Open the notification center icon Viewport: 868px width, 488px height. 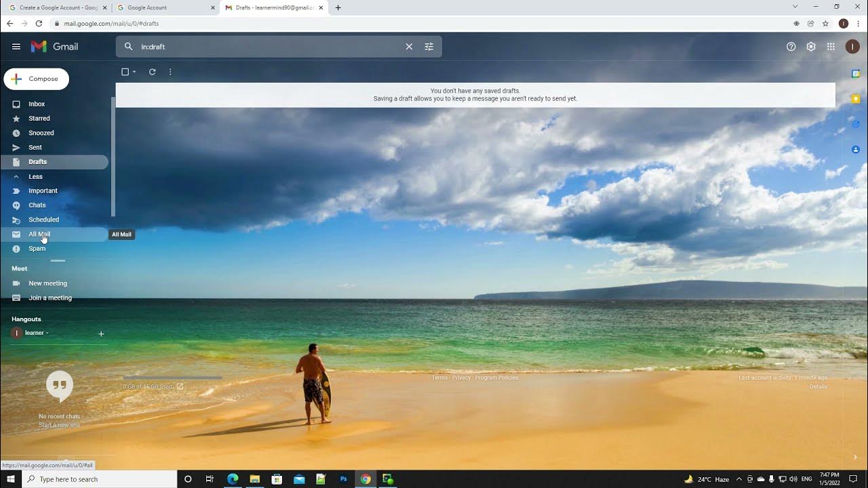854,479
